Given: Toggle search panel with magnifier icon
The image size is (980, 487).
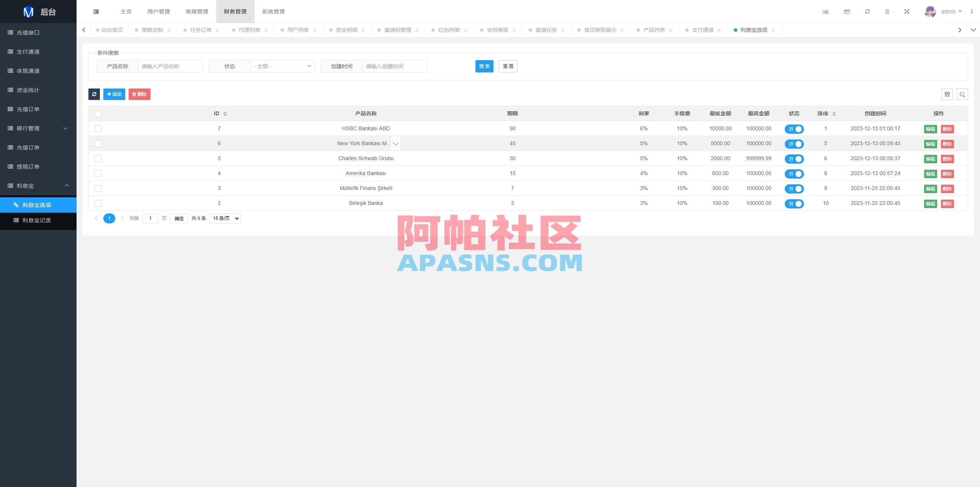Looking at the screenshot, I should coord(962,94).
